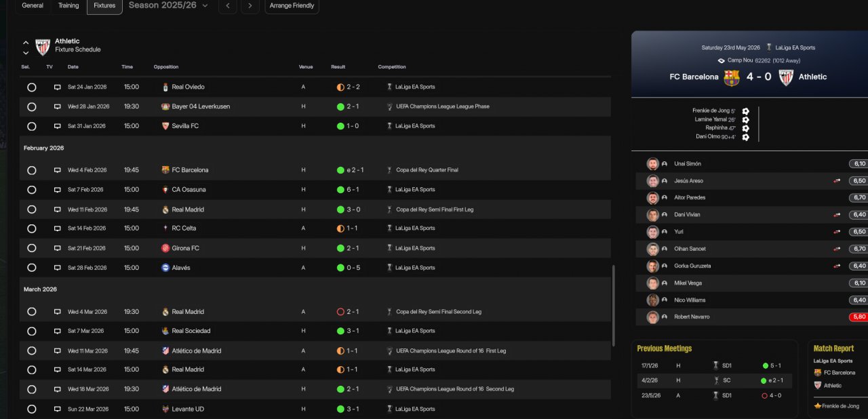Click the Sevilla FC crest icon

[x=165, y=126]
